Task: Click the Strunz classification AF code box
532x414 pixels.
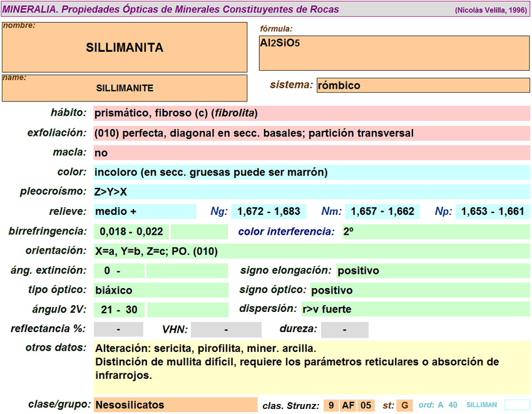Action: [x=349, y=405]
